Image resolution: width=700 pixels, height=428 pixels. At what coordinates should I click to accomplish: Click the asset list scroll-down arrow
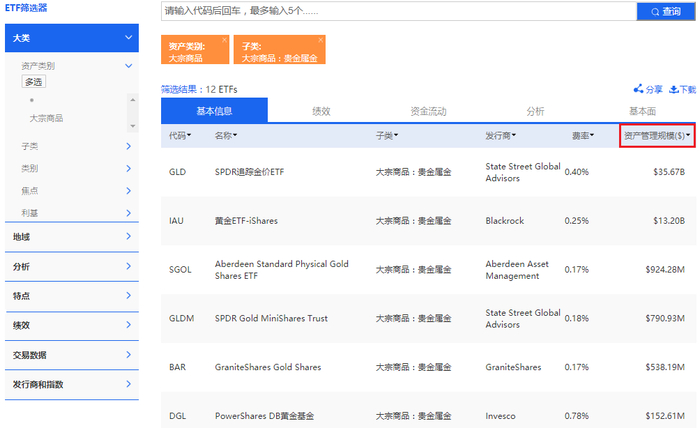pos(133,126)
